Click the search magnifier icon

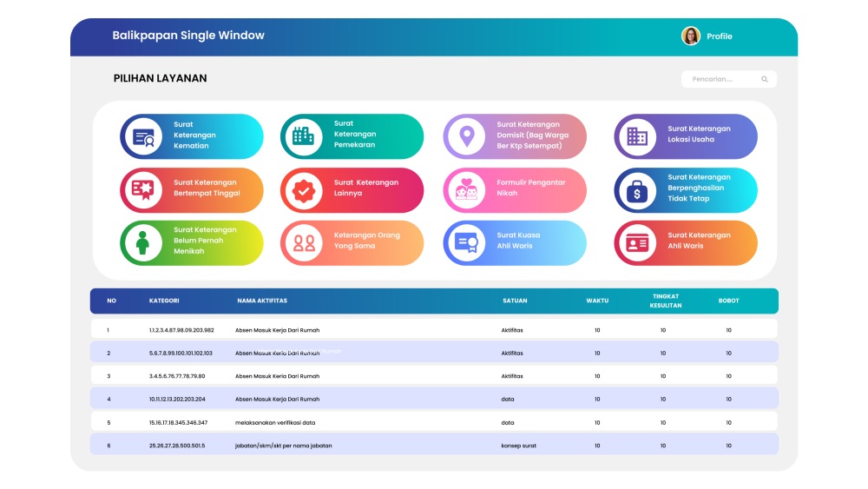coord(765,80)
